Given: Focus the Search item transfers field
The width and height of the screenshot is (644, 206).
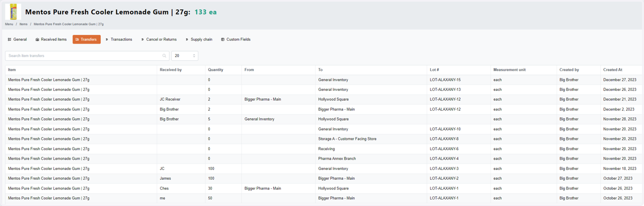Looking at the screenshot, I should point(87,56).
